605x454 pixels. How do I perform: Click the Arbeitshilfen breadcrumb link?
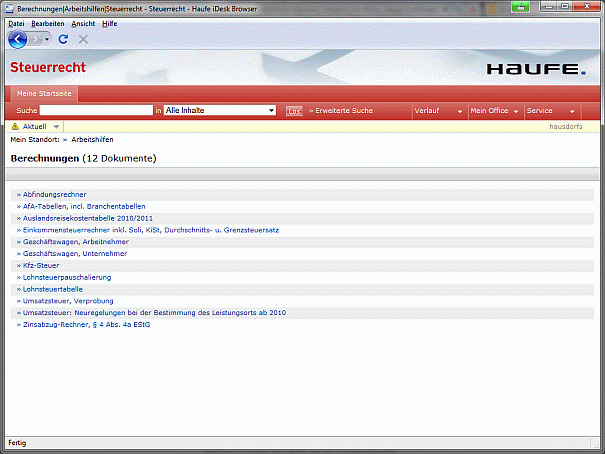tap(92, 140)
